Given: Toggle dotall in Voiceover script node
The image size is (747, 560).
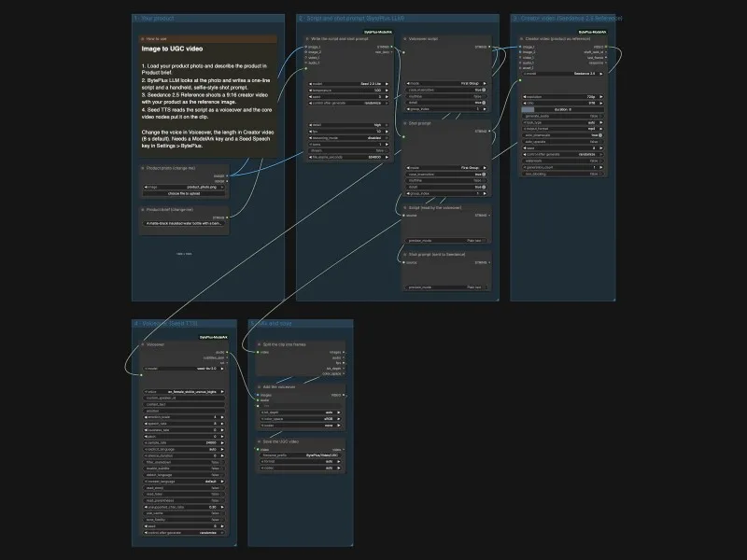Looking at the screenshot, I should [x=446, y=103].
